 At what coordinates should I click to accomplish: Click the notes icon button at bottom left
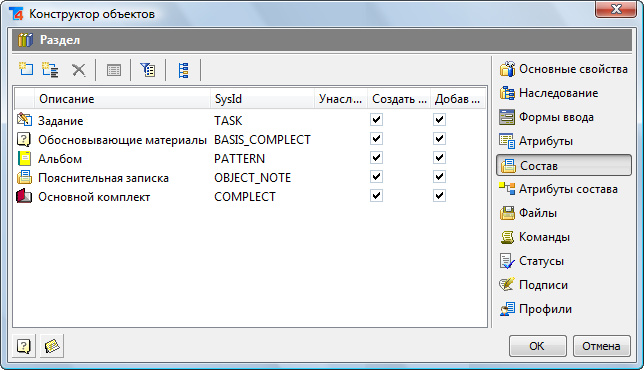52,346
